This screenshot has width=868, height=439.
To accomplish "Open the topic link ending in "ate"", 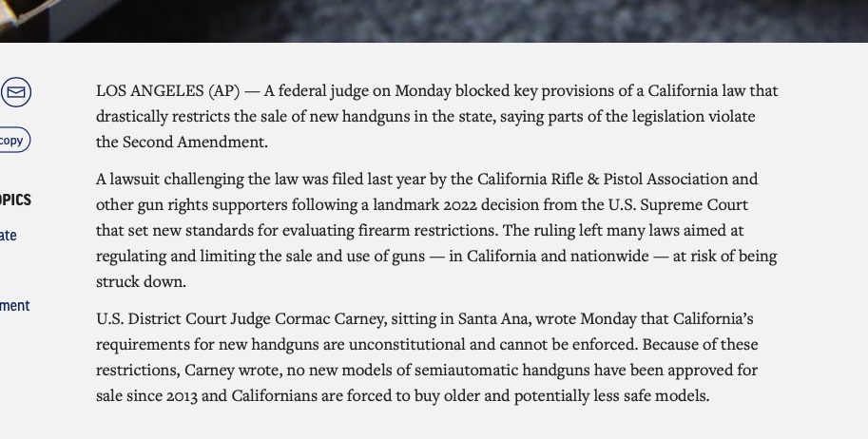I will (8, 235).
